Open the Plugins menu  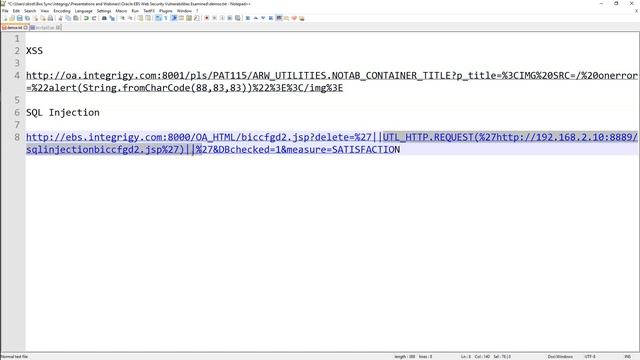click(x=166, y=11)
